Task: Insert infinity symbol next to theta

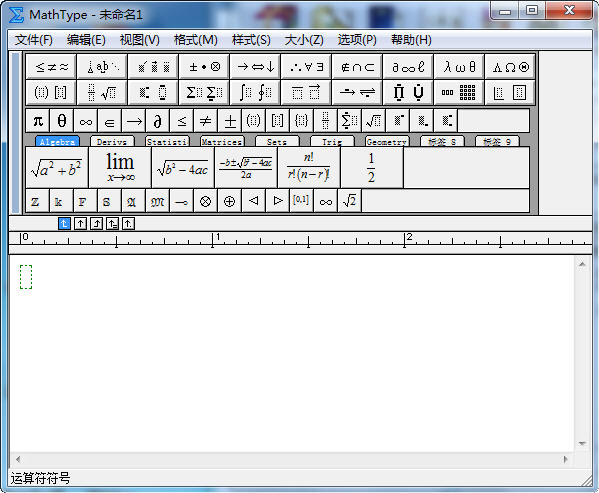Action: [86, 121]
